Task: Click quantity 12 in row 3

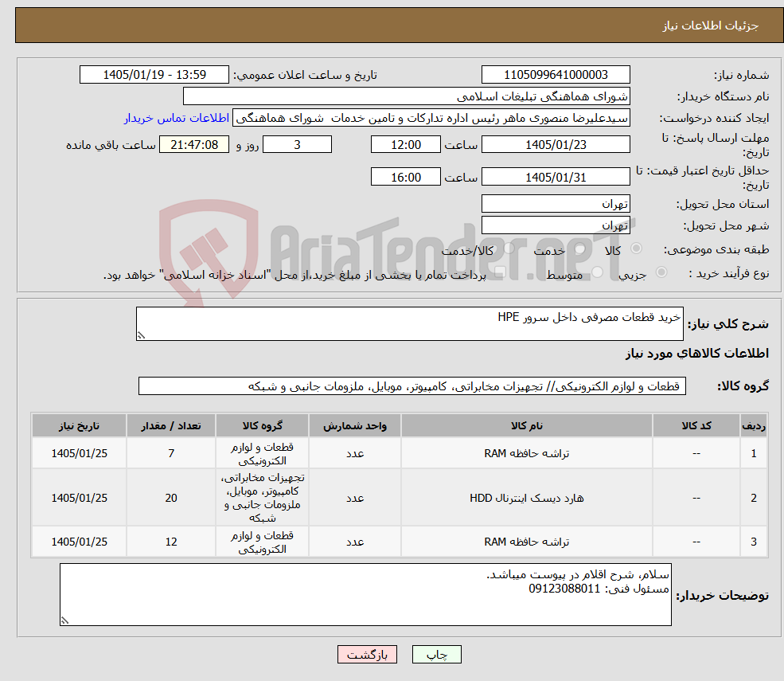Action: pyautogui.click(x=171, y=542)
